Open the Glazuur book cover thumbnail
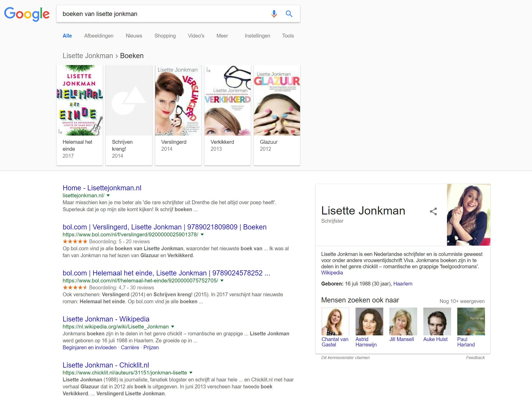Image resolution: width=532 pixels, height=402 pixels. tap(277, 100)
